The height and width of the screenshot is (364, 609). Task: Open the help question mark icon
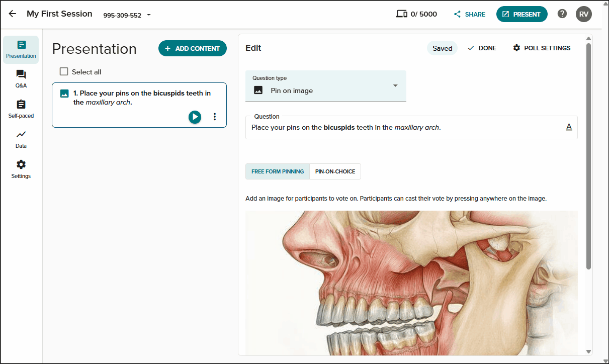[562, 14]
